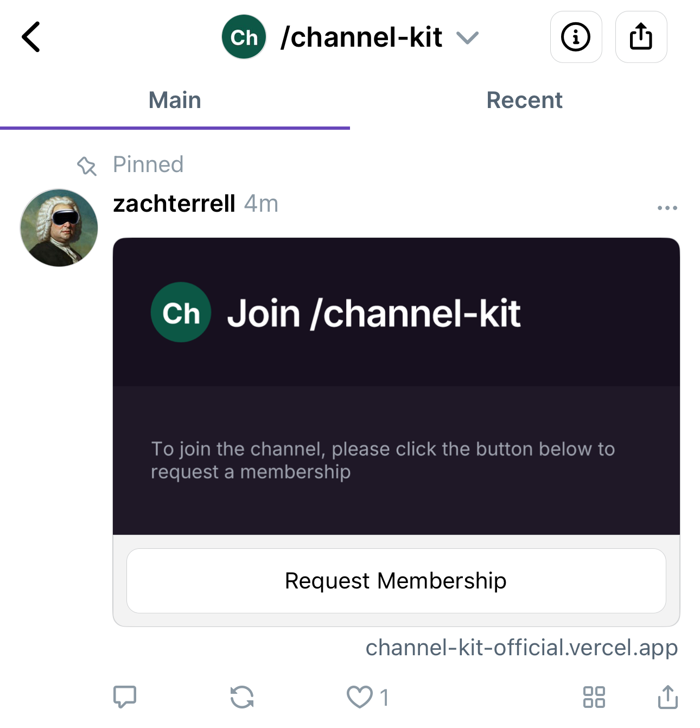Viewport: 700px width, 728px height.
Task: Click the four-squares grid icon under post
Action: (x=594, y=697)
